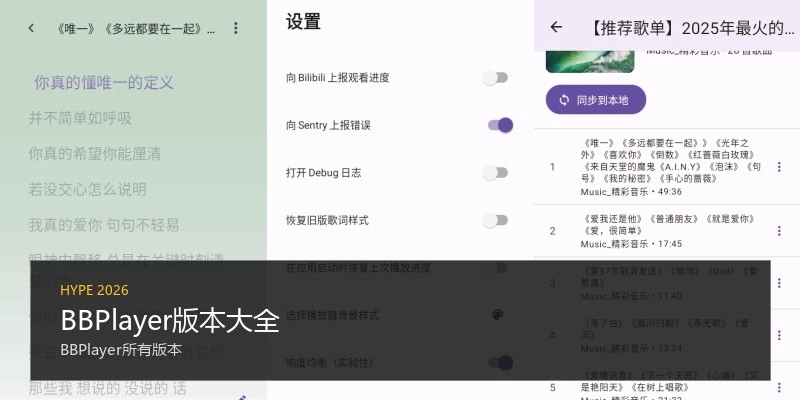
Task: Disable 向 Sentry 上报错误 switch
Action: [500, 125]
